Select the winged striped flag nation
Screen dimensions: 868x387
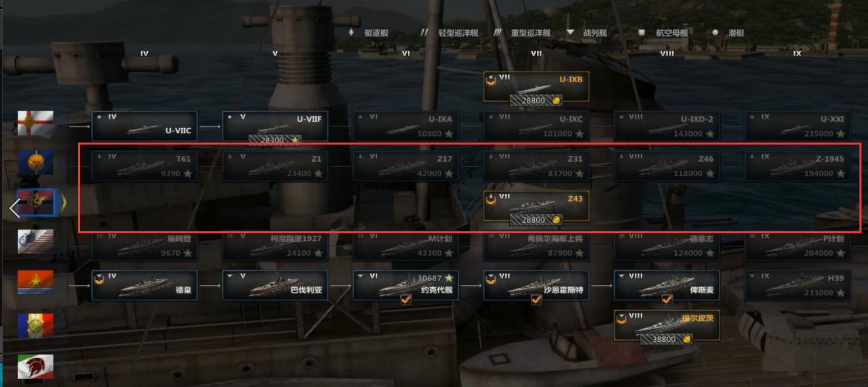35,243
